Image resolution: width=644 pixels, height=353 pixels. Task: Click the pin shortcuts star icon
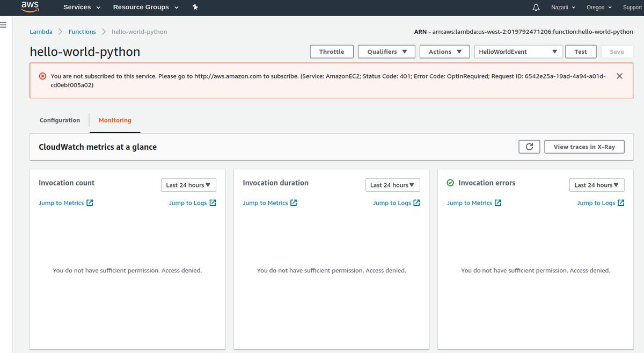pyautogui.click(x=195, y=8)
